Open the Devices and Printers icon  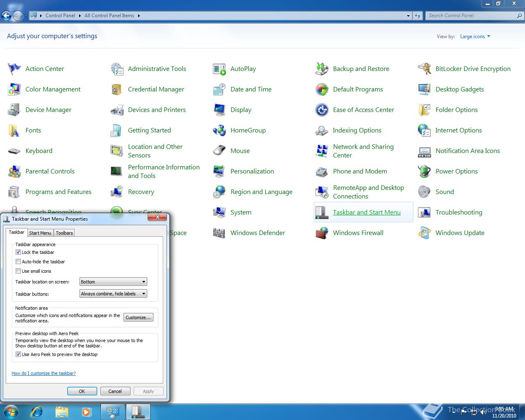pos(117,110)
